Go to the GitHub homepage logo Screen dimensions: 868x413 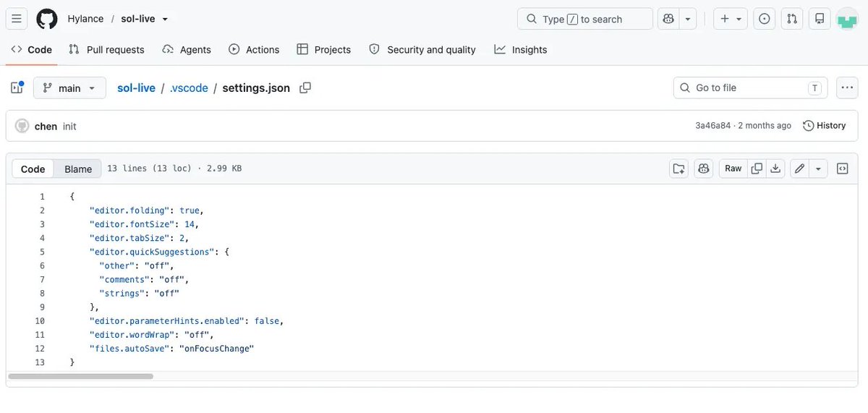[x=47, y=19]
